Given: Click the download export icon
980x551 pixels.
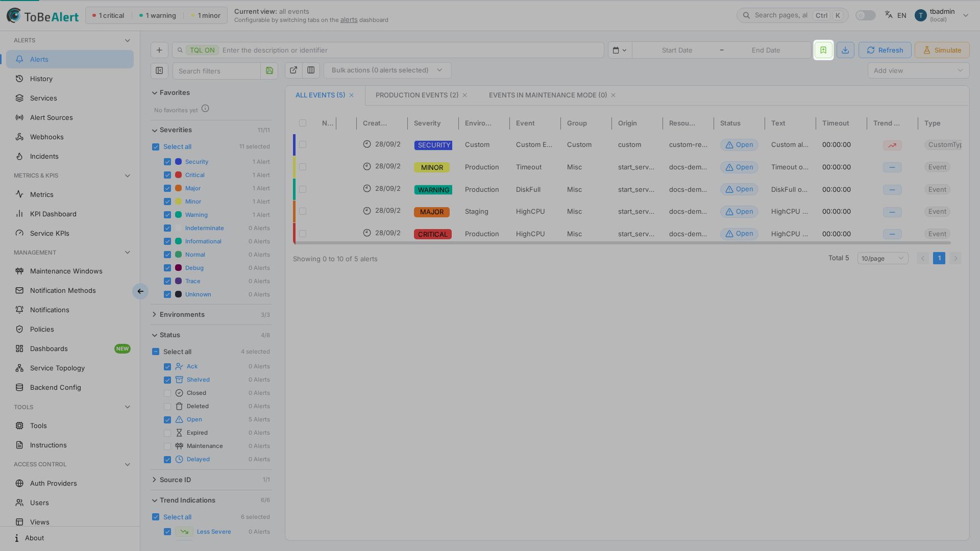Looking at the screenshot, I should (x=845, y=50).
